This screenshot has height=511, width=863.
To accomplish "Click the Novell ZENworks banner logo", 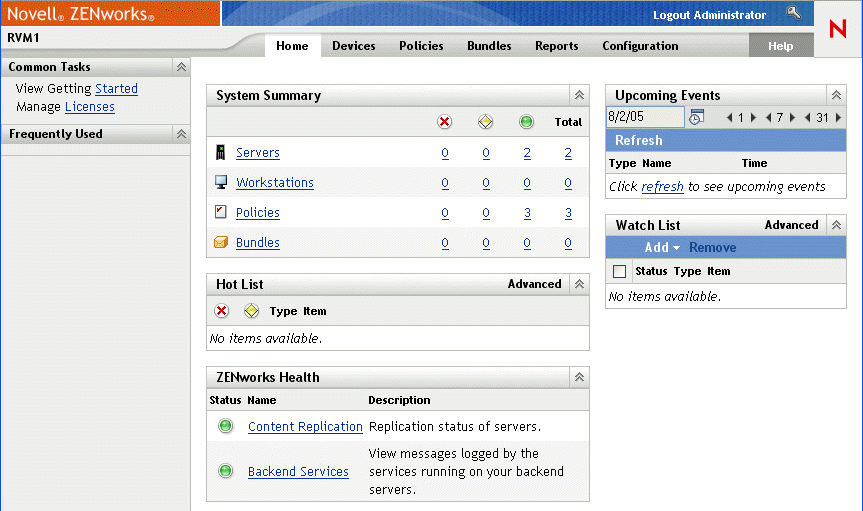I will pos(80,14).
